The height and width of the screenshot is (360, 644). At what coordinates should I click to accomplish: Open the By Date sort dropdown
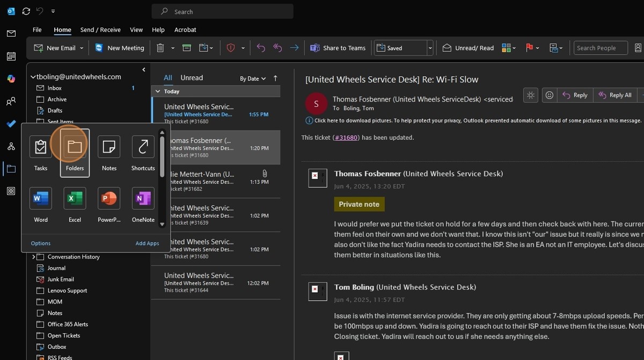[x=253, y=78]
